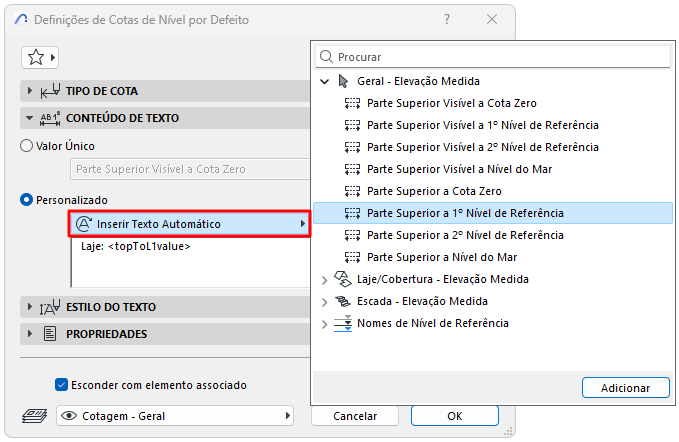
Task: Click the CONTEÚDO DE TEXTO AB1 icon
Action: [x=50, y=118]
